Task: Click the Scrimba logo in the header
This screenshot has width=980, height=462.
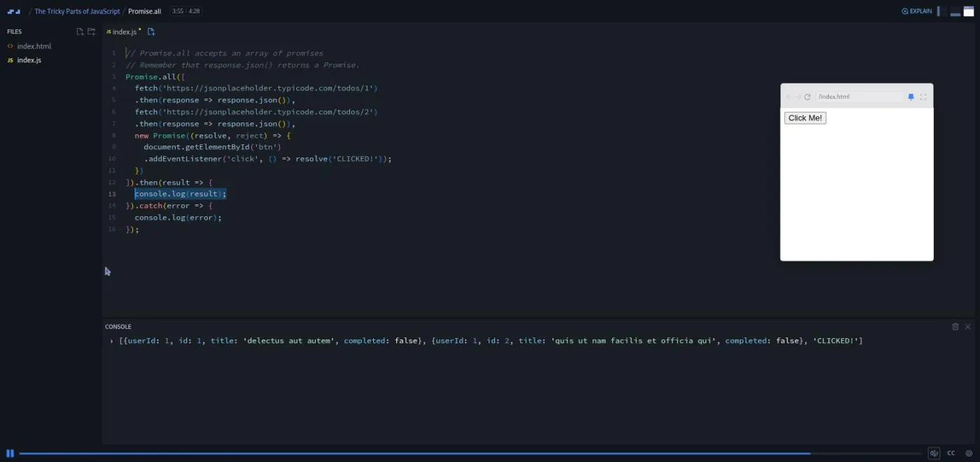Action: pyautogui.click(x=13, y=11)
